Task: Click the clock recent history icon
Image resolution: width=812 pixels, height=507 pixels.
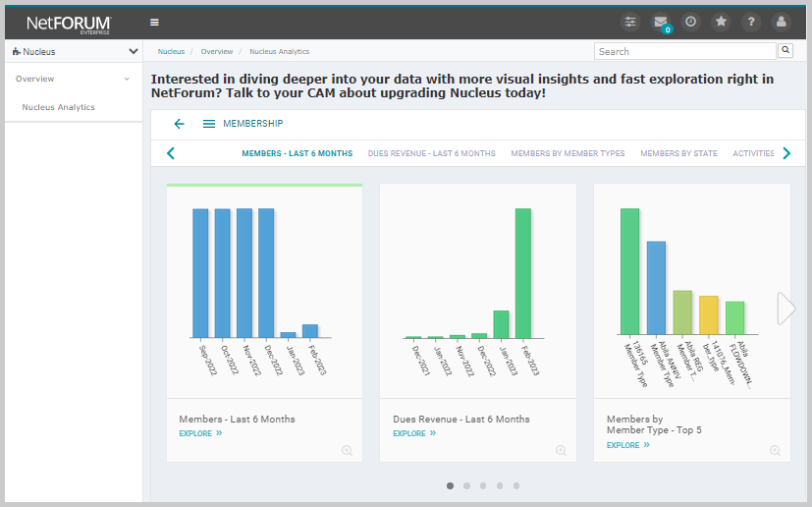Action: (x=690, y=22)
